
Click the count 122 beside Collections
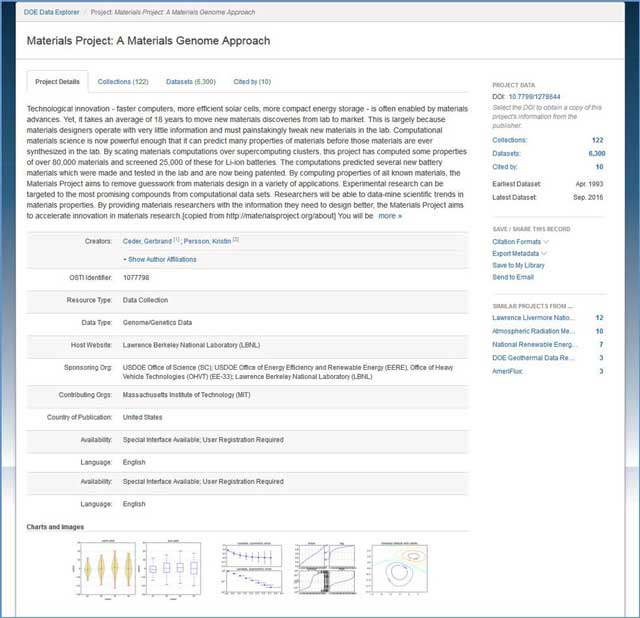(x=598, y=140)
